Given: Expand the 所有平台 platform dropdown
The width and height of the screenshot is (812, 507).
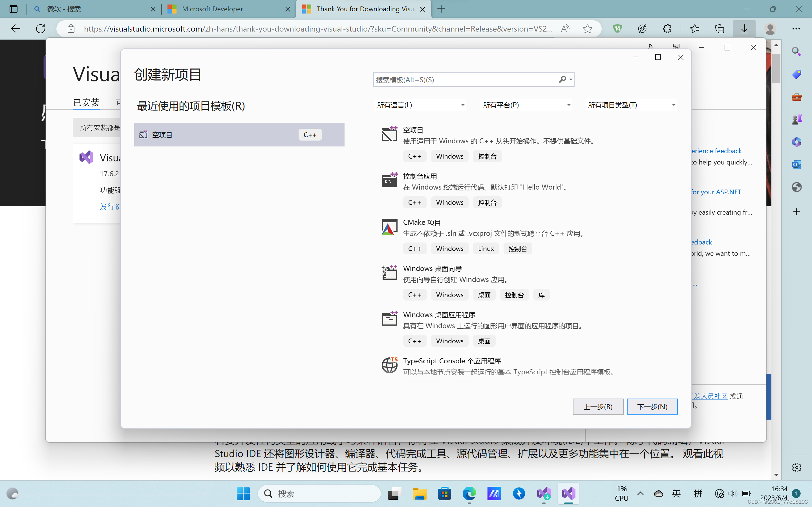Looking at the screenshot, I should pos(526,105).
